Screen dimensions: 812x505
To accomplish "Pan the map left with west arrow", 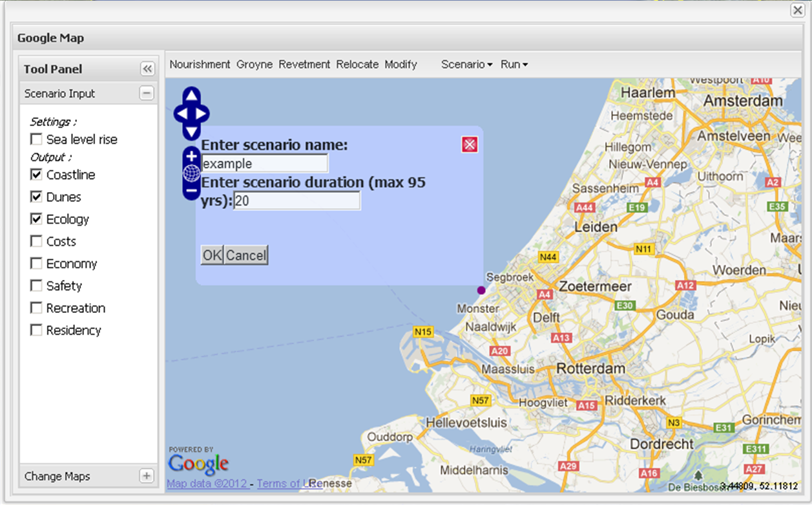I will tap(182, 114).
